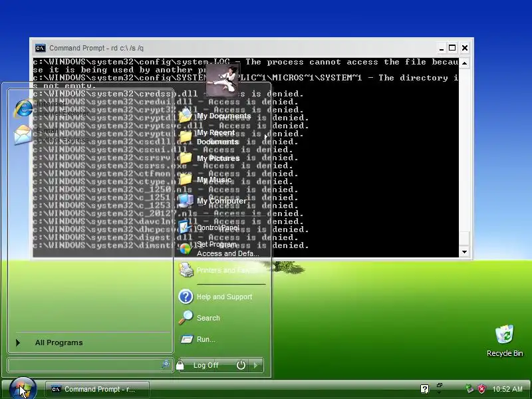Open Recycle Bin on the desktop
532x399 pixels.
[x=505, y=340]
